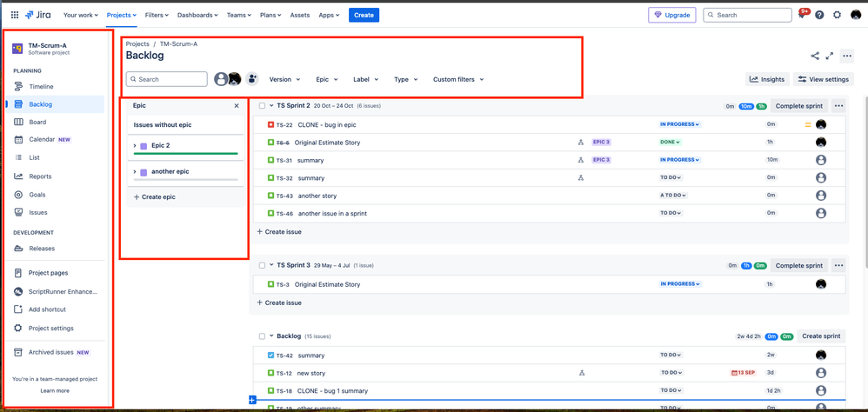Open the notifications bell icon
The height and width of the screenshot is (412, 868).
[x=802, y=15]
